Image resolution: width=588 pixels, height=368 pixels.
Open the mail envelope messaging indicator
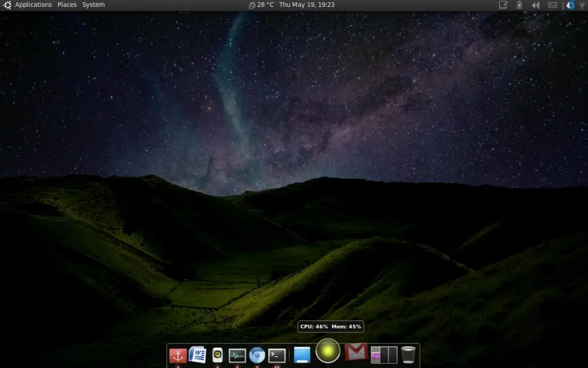point(552,5)
